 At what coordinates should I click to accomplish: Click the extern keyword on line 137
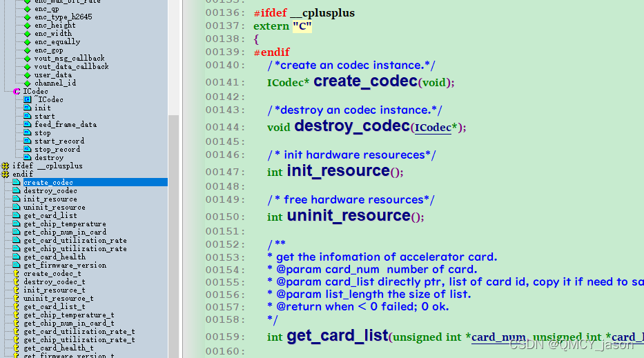pyautogui.click(x=271, y=26)
